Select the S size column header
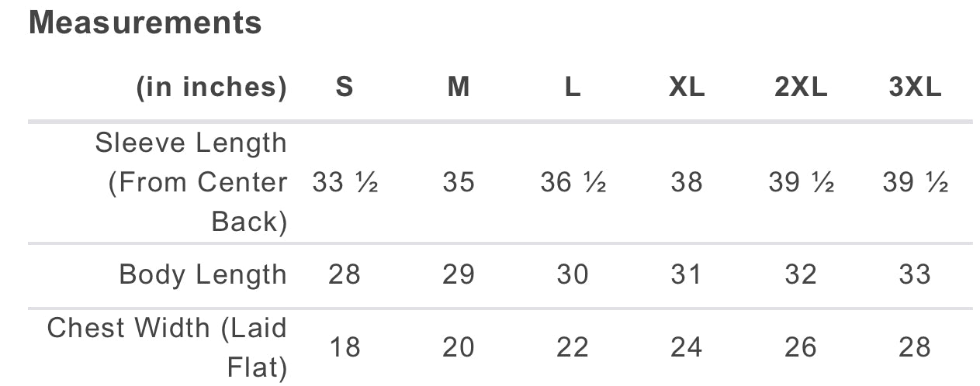This screenshot has width=980, height=386. [345, 88]
